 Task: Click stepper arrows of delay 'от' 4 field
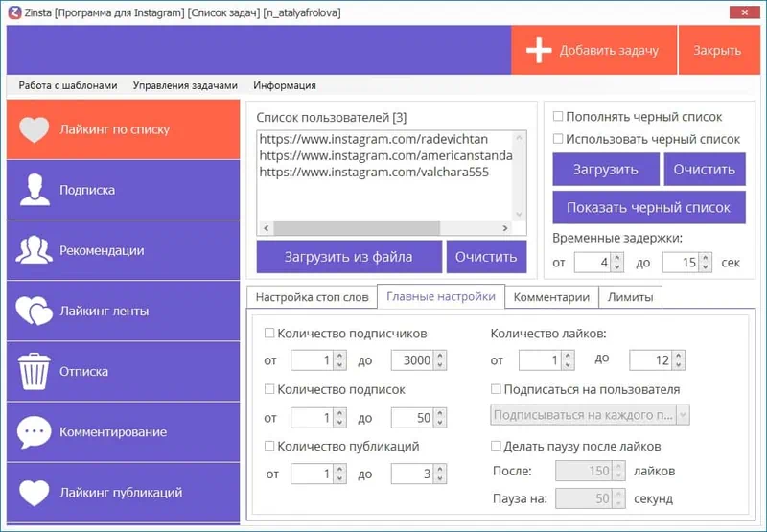point(616,263)
